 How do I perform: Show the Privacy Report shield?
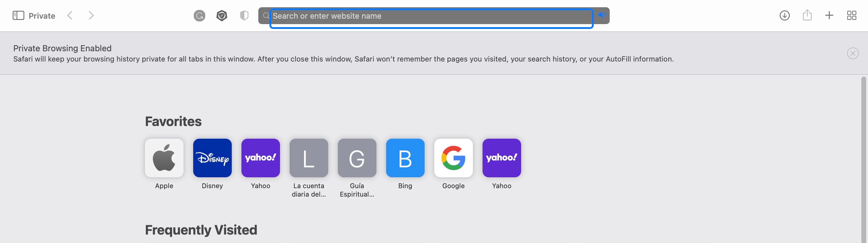coord(244,15)
